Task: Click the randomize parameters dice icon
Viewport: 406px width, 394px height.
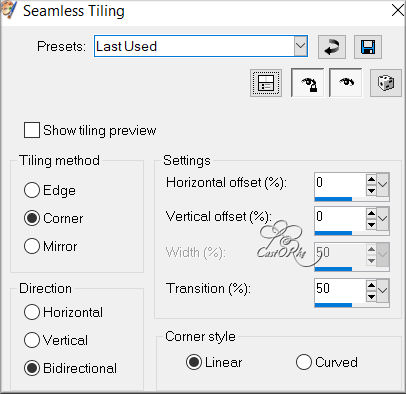Action: (386, 83)
